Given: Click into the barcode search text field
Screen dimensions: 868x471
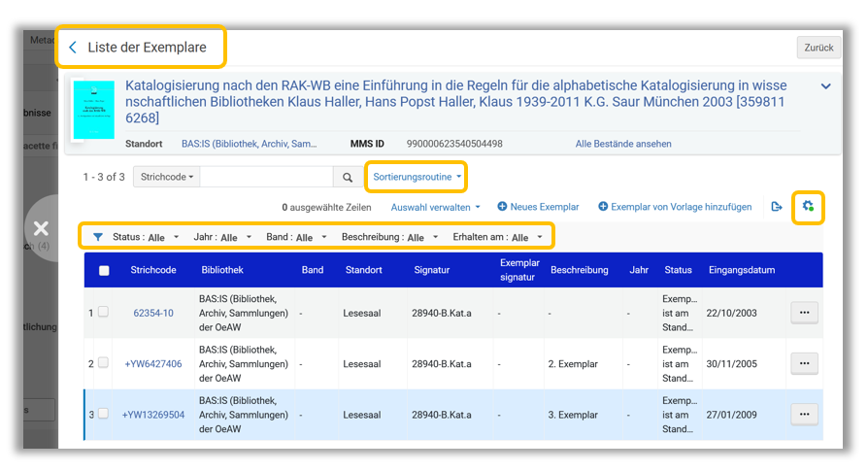Looking at the screenshot, I should (x=266, y=178).
